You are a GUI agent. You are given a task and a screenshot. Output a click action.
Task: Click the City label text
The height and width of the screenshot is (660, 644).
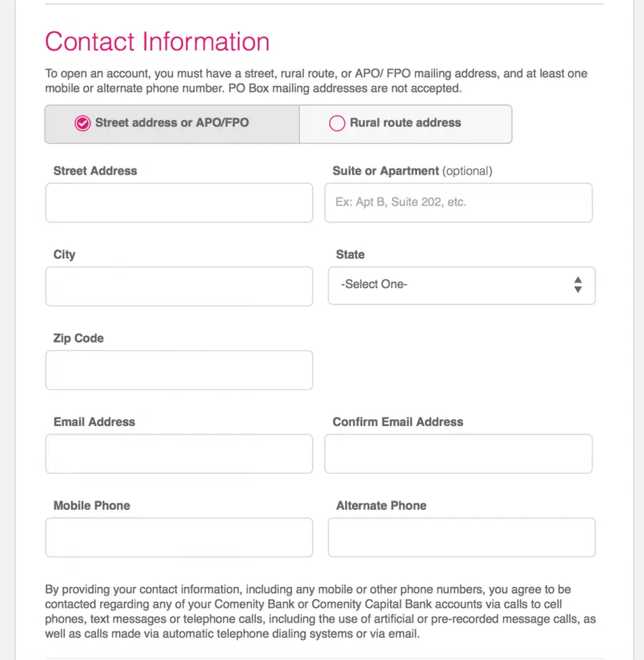coord(64,255)
